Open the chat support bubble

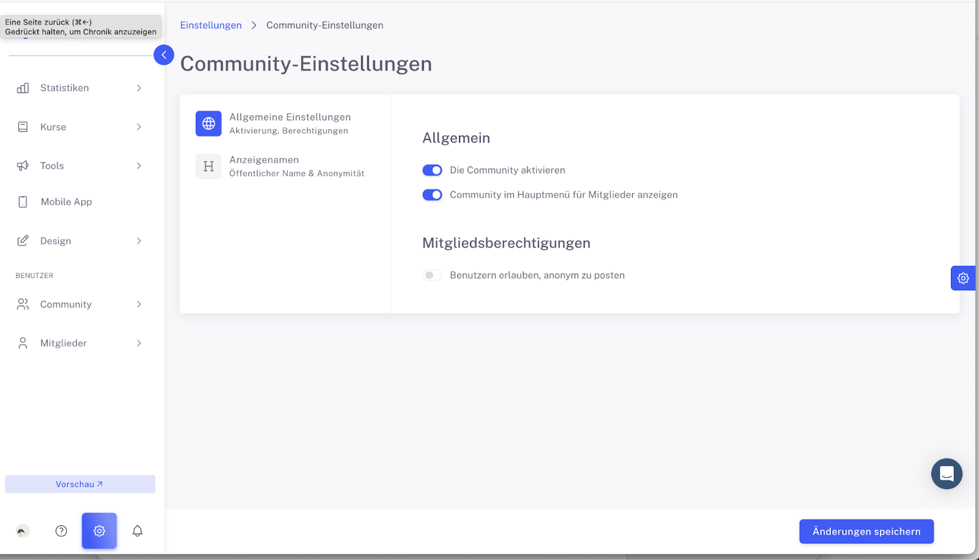pos(946,474)
